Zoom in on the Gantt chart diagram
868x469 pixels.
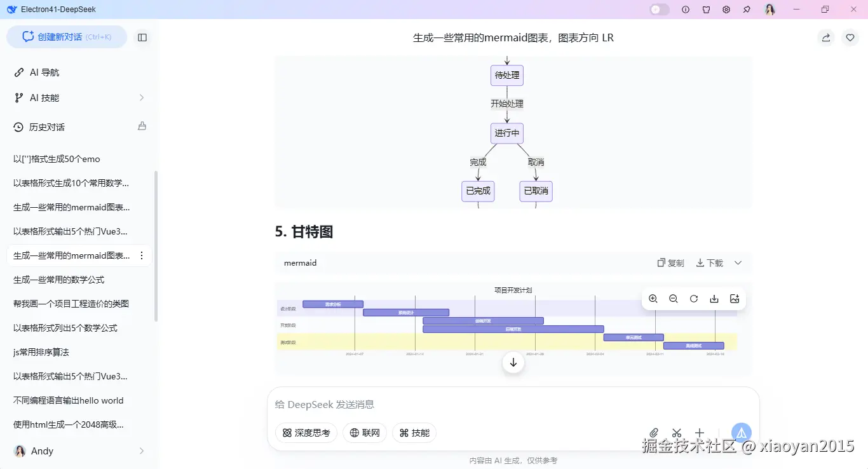click(653, 299)
